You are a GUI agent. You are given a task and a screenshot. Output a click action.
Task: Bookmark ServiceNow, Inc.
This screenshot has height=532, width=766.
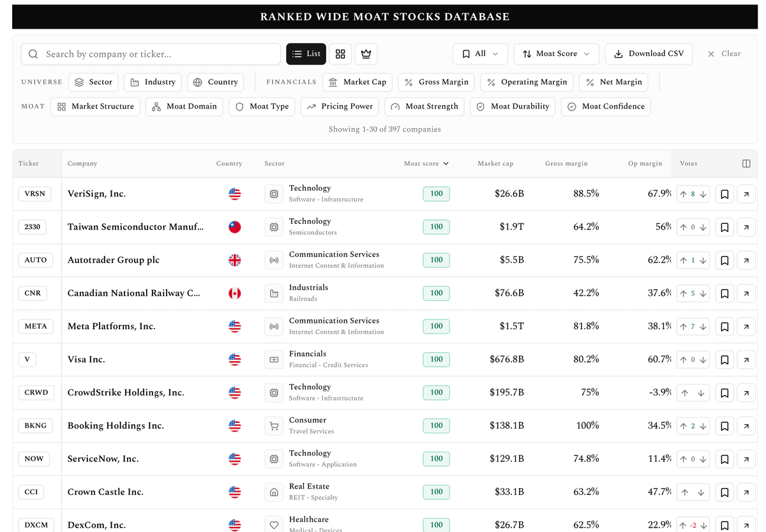(725, 459)
